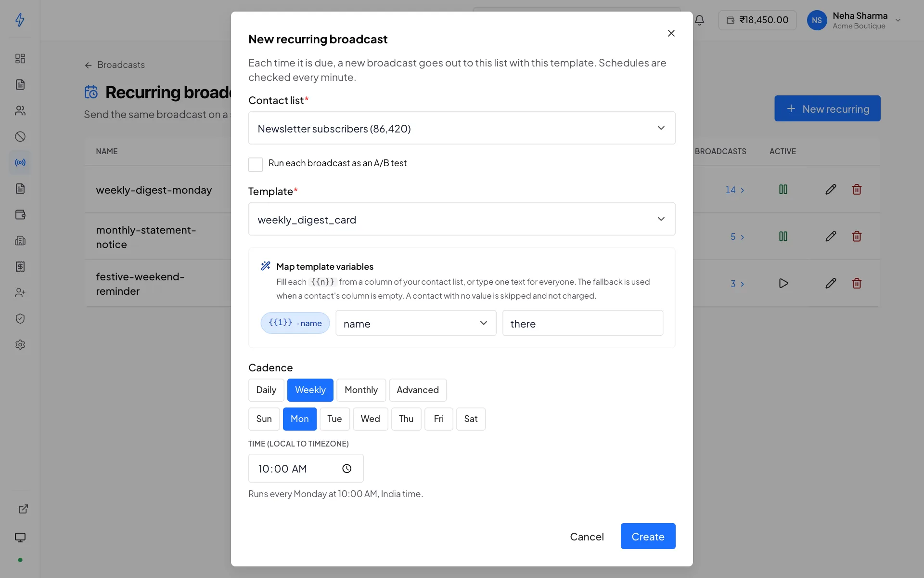Viewport: 924px width, 578px height.
Task: Pause weekly-digest-monday schedule
Action: [783, 190]
